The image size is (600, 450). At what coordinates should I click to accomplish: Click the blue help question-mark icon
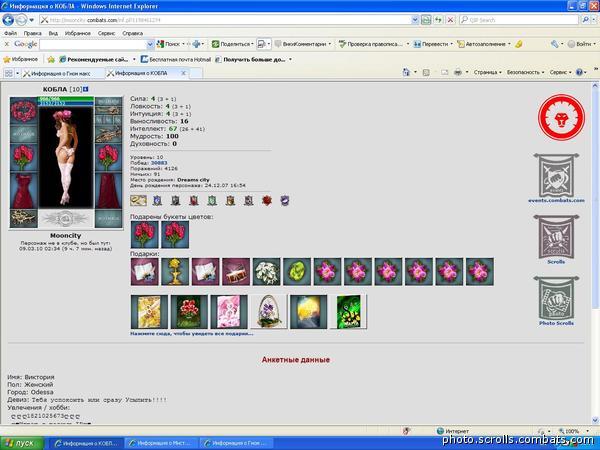579,72
